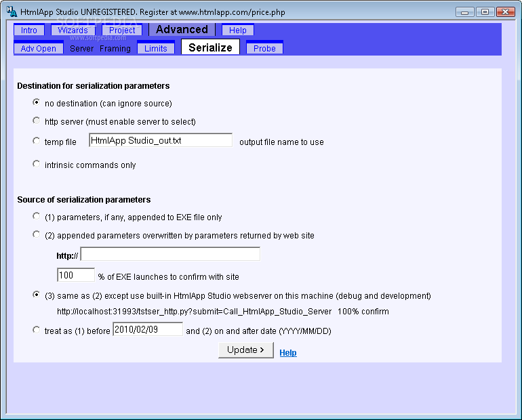Click the HtmlApp Studio title bar icon
The image size is (522, 420).
[x=12, y=12]
